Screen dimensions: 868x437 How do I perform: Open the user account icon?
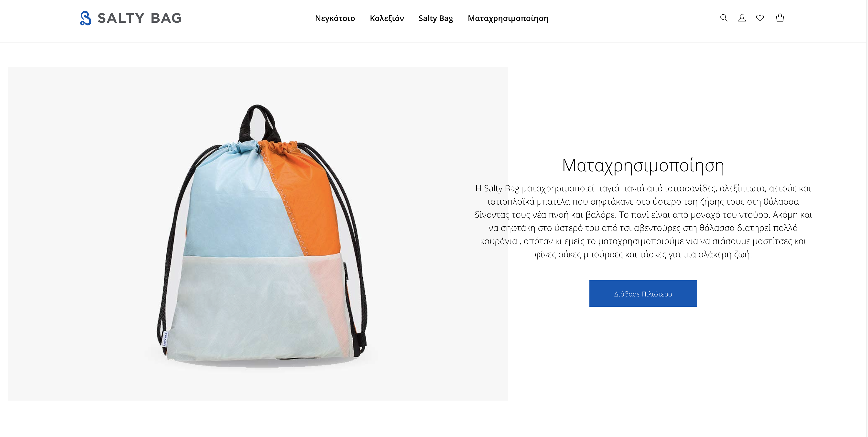tap(742, 18)
